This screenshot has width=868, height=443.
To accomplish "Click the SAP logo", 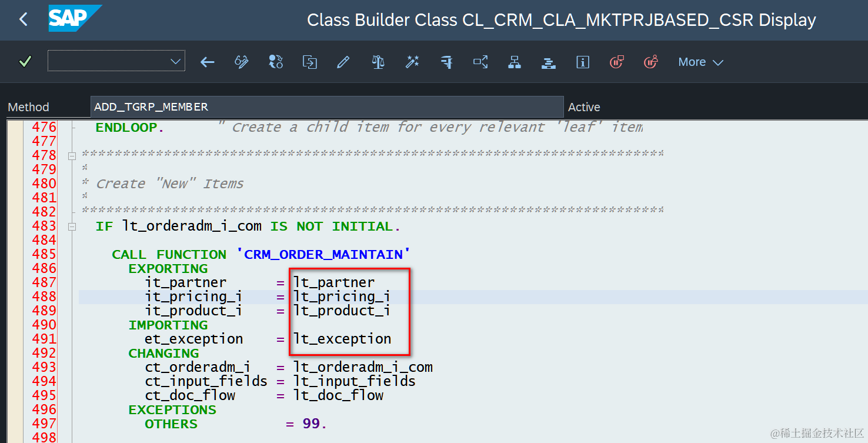I will click(75, 18).
